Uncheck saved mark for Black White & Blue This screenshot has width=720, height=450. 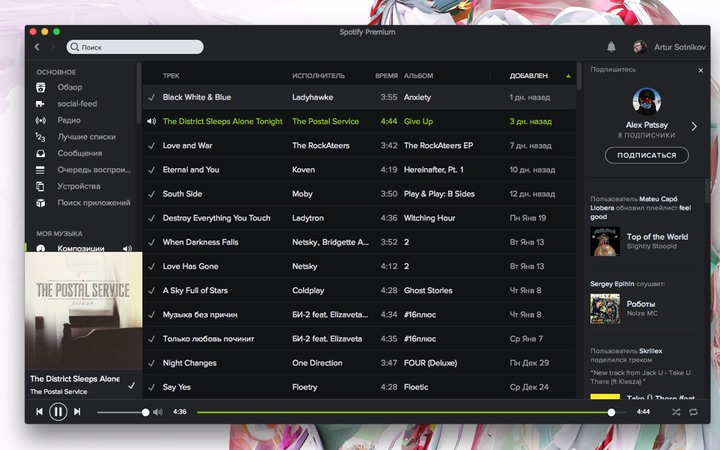pyautogui.click(x=151, y=97)
